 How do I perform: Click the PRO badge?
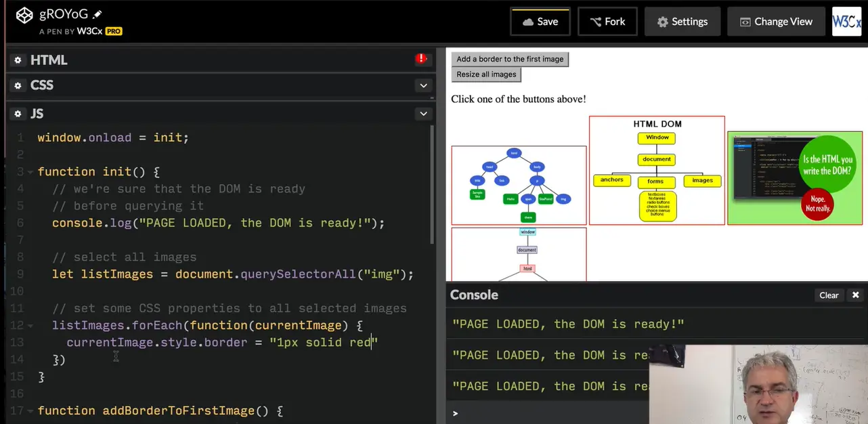point(114,31)
